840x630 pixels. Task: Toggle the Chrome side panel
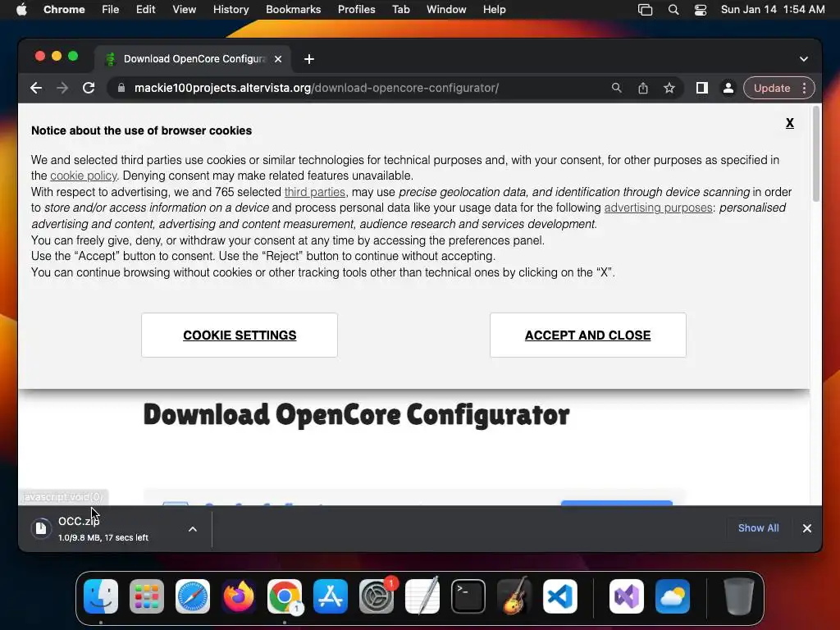[x=702, y=88]
